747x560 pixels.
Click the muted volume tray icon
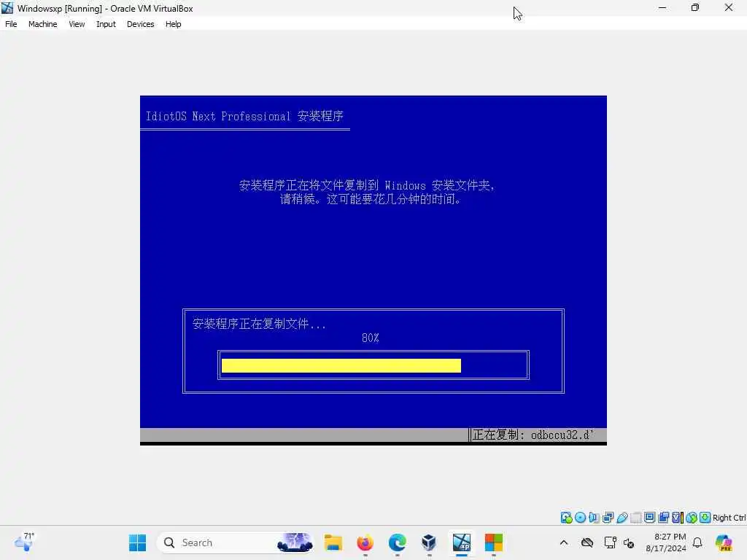(x=629, y=542)
